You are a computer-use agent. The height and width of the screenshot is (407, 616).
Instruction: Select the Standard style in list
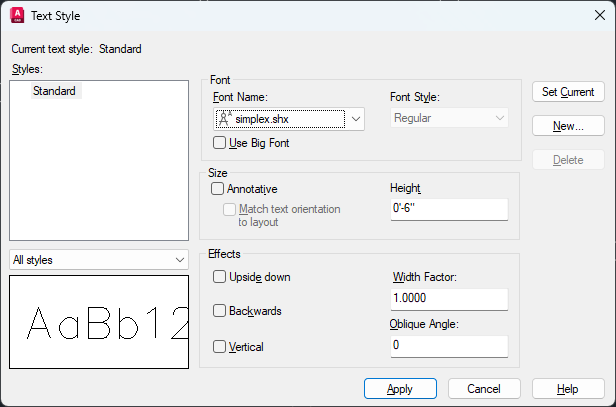(54, 91)
